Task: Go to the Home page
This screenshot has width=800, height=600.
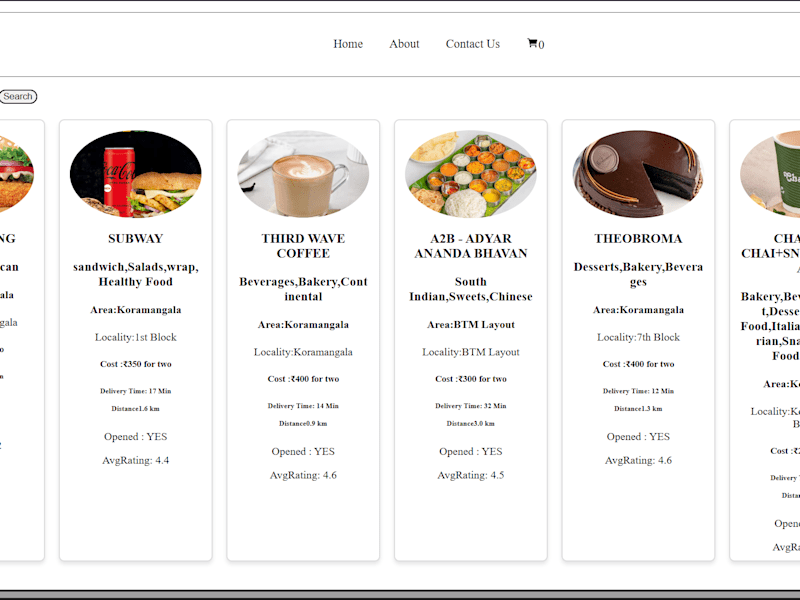Action: click(x=348, y=44)
